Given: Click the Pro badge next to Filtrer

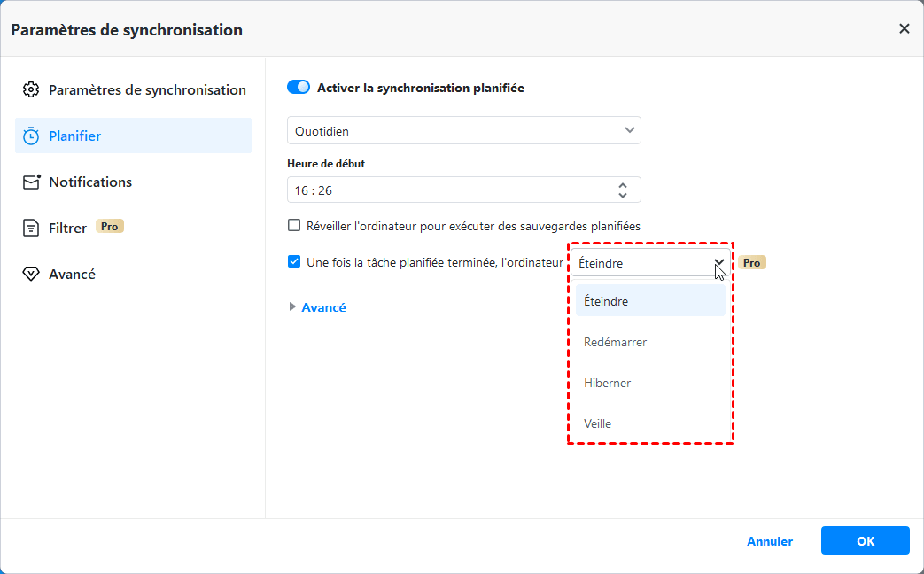Looking at the screenshot, I should (110, 227).
